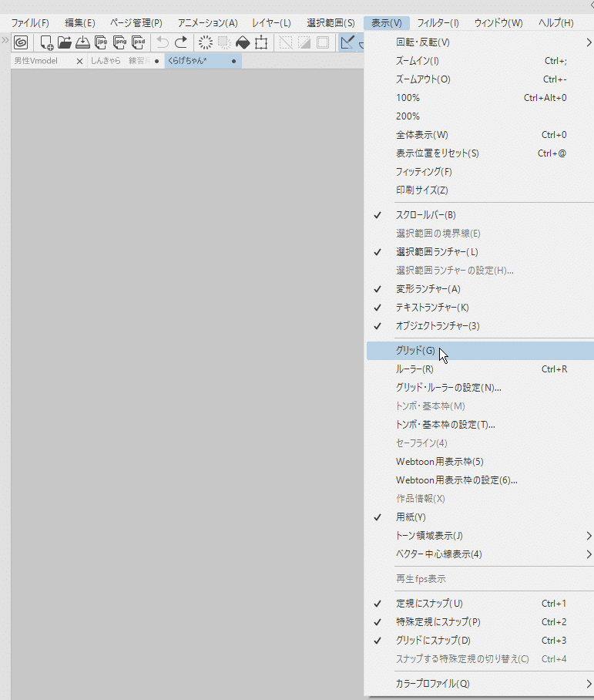Click the Deselect icon
The width and height of the screenshot is (594, 700).
click(x=286, y=42)
